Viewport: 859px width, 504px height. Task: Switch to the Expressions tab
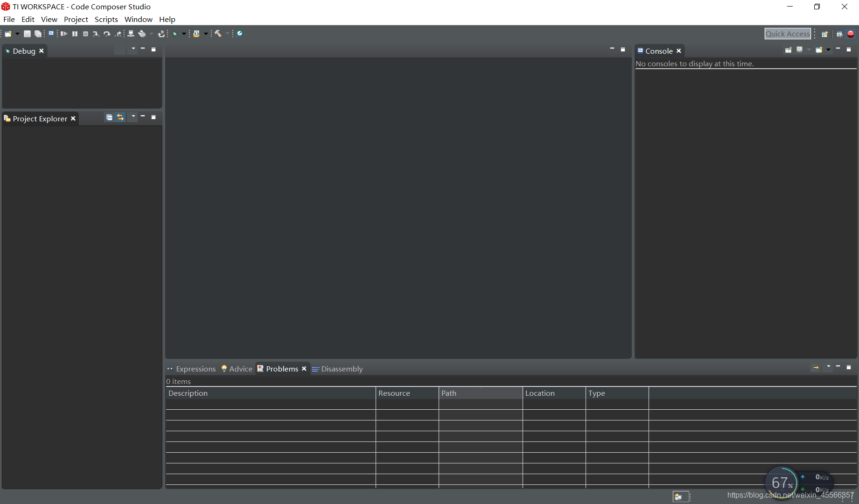192,369
